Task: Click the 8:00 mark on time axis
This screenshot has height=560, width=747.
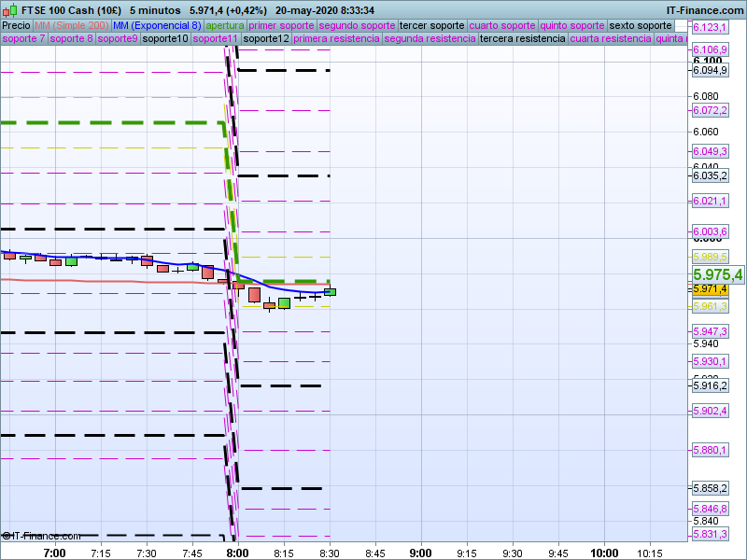Action: pyautogui.click(x=238, y=553)
